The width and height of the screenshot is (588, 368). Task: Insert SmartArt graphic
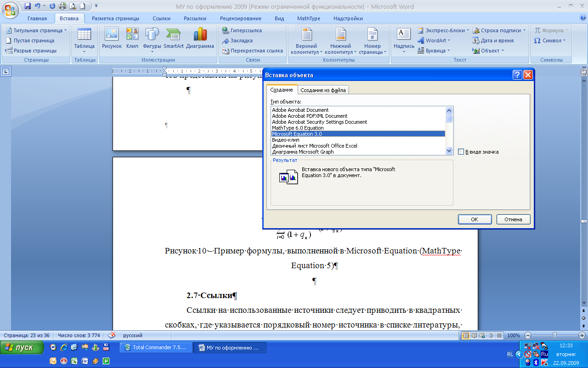[x=174, y=38]
